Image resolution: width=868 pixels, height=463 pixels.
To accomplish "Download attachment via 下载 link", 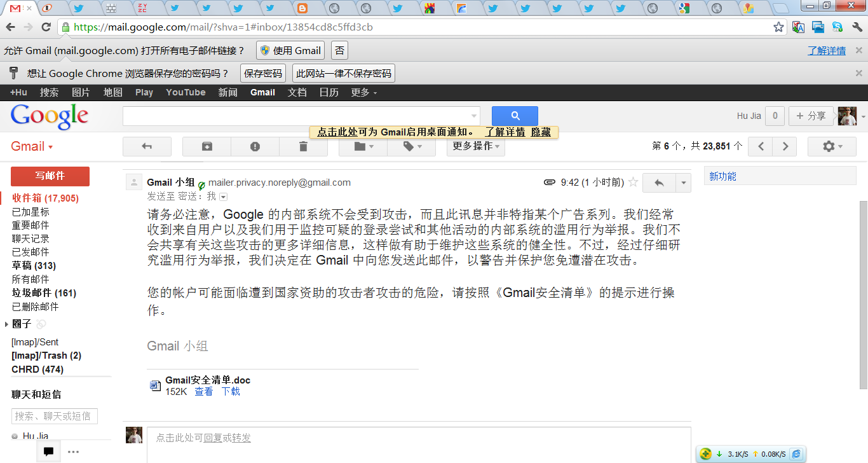I will [x=231, y=392].
